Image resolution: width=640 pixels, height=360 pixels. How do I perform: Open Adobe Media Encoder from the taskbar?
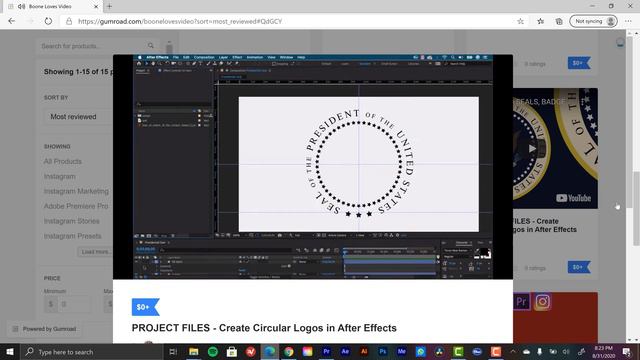(x=402, y=352)
